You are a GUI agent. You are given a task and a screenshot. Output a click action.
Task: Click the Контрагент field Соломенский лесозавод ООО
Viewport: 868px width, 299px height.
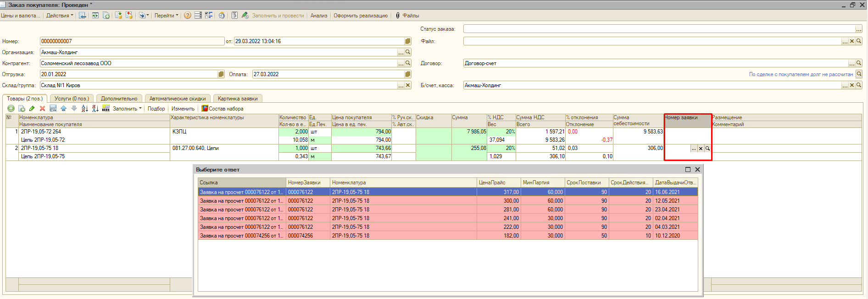pos(218,63)
